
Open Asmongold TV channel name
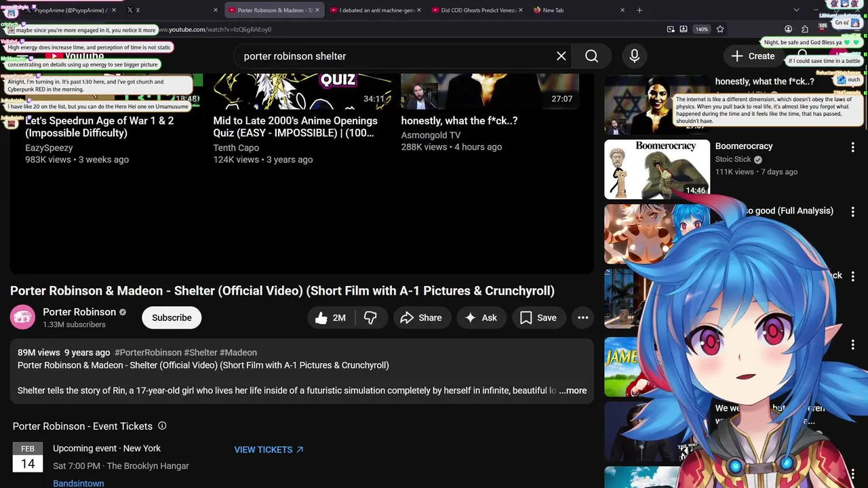pyautogui.click(x=431, y=135)
